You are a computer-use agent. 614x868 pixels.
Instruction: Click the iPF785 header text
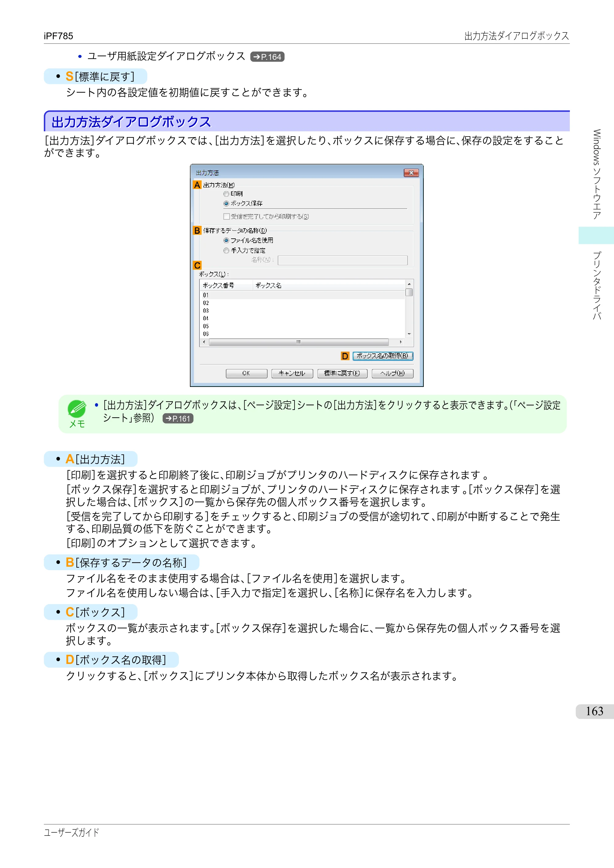coord(58,36)
